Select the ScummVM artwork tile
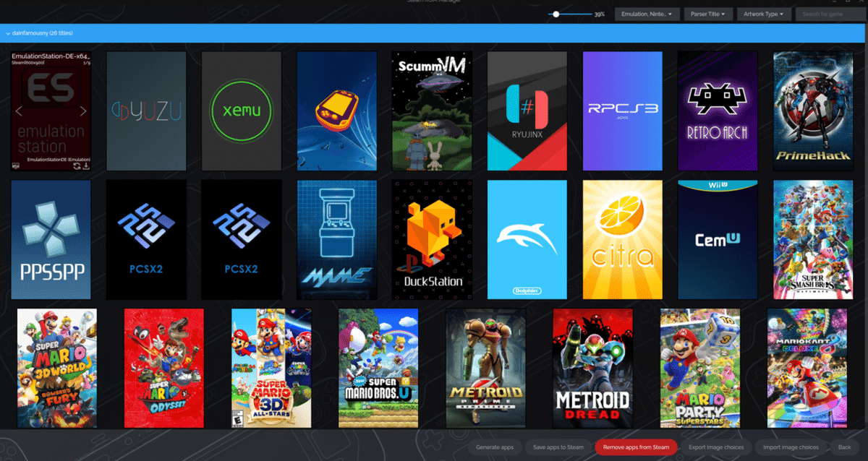Image resolution: width=868 pixels, height=461 pixels. click(433, 111)
